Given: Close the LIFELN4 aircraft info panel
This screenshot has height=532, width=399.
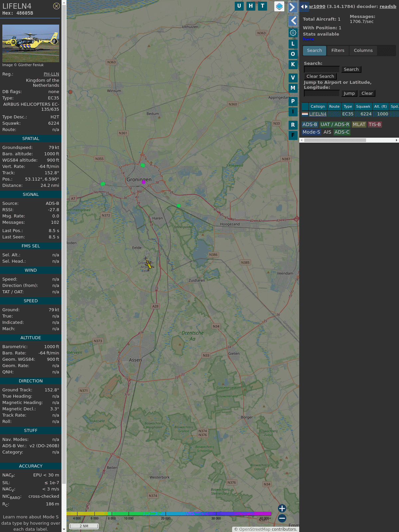Looking at the screenshot, I should pyautogui.click(x=57, y=6).
